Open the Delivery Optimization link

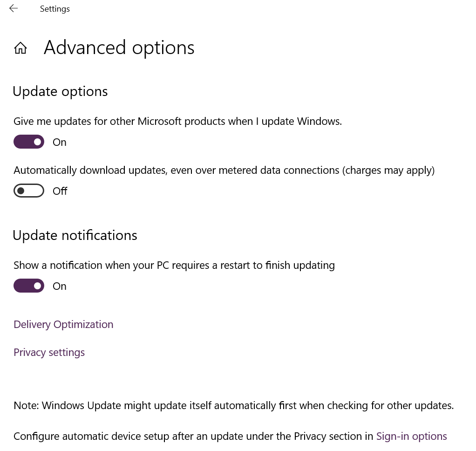coord(63,325)
